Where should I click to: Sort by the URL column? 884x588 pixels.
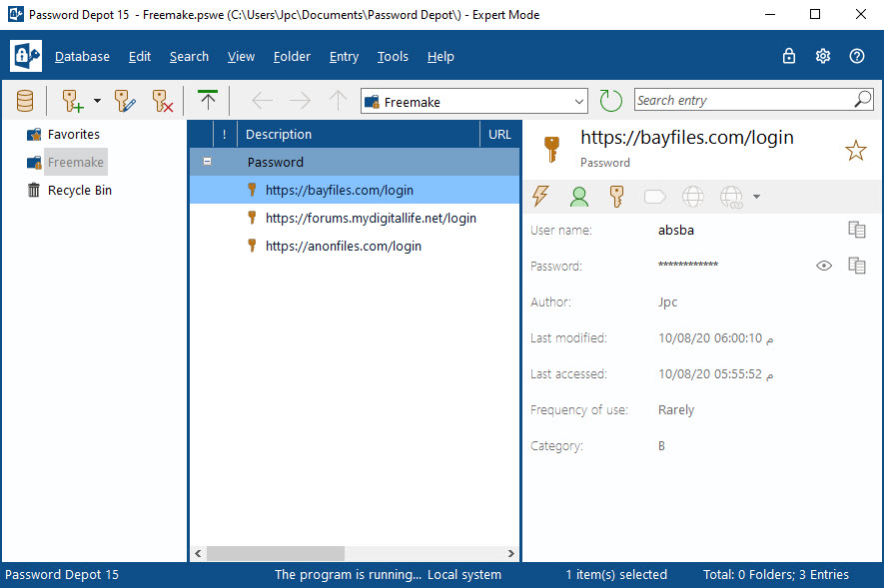coord(500,134)
